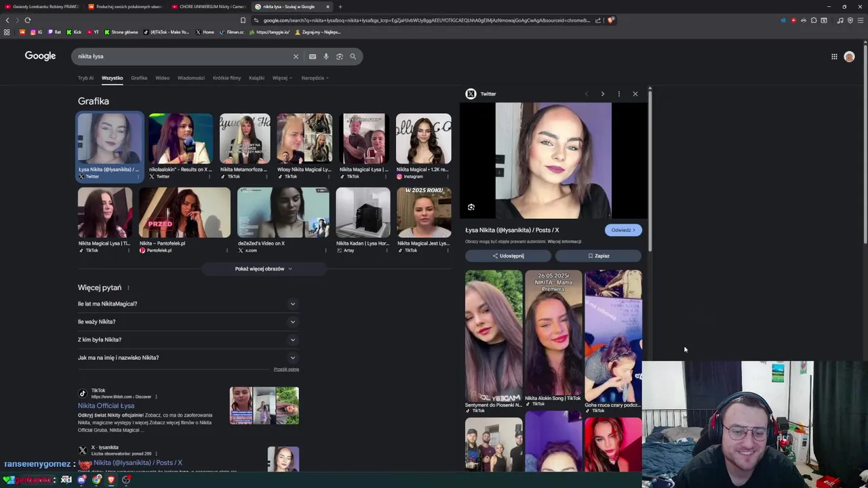Switch to the 'Wideo' search tab

coord(163,78)
